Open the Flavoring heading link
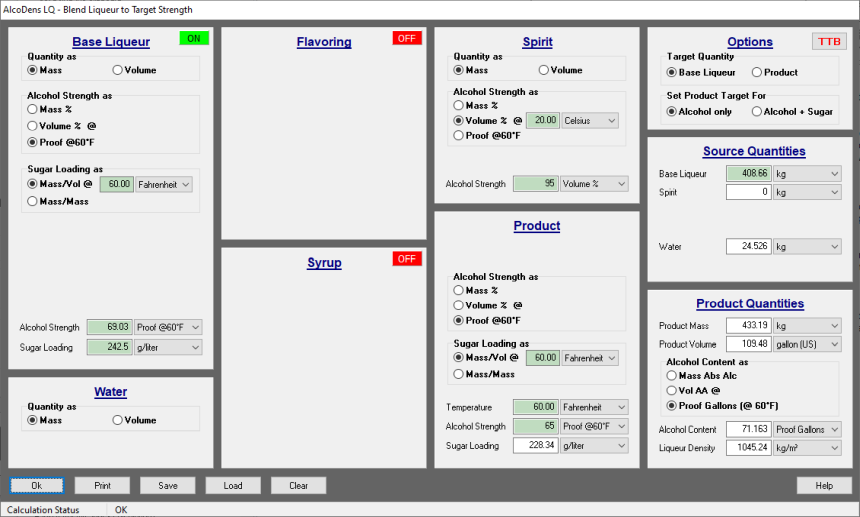The width and height of the screenshot is (860, 517). pyautogui.click(x=324, y=42)
